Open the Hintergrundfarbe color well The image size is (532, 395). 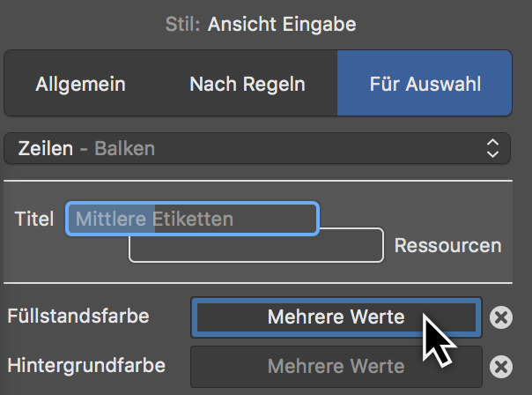point(336,367)
